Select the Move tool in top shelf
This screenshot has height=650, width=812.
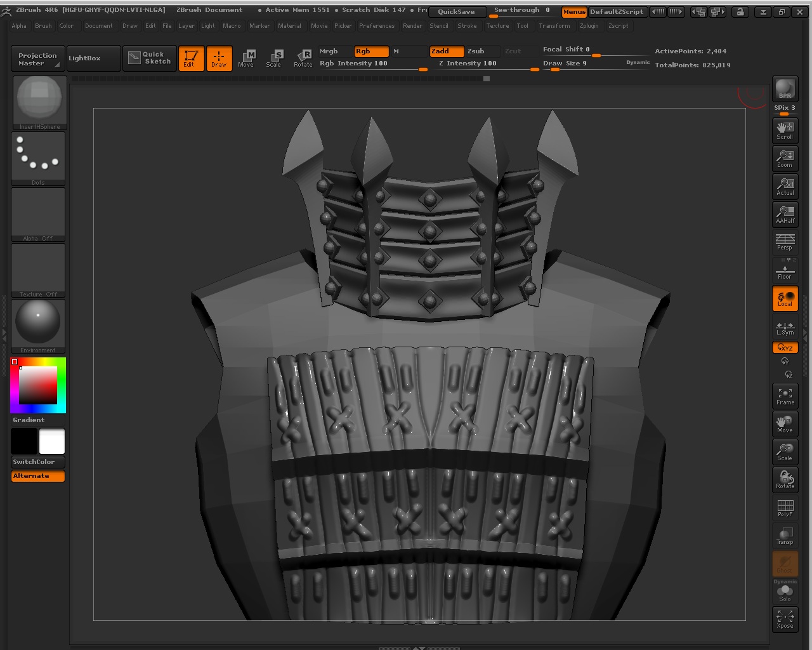pyautogui.click(x=246, y=58)
